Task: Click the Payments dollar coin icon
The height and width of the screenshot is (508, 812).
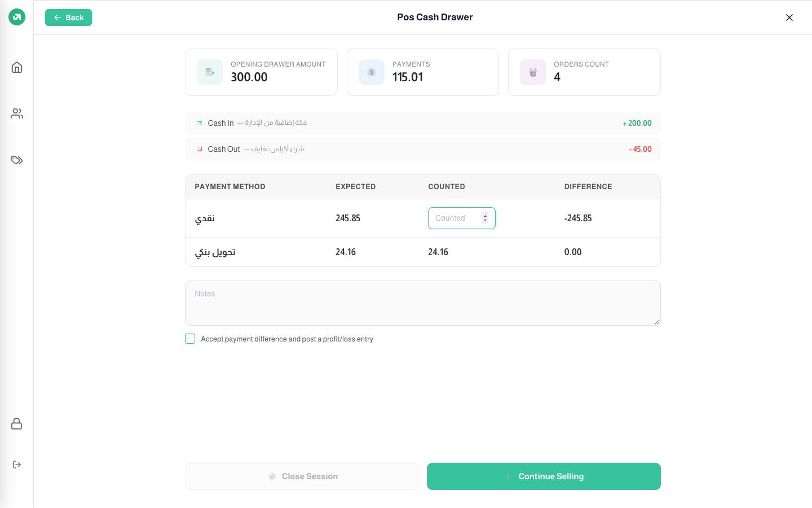Action: [372, 72]
